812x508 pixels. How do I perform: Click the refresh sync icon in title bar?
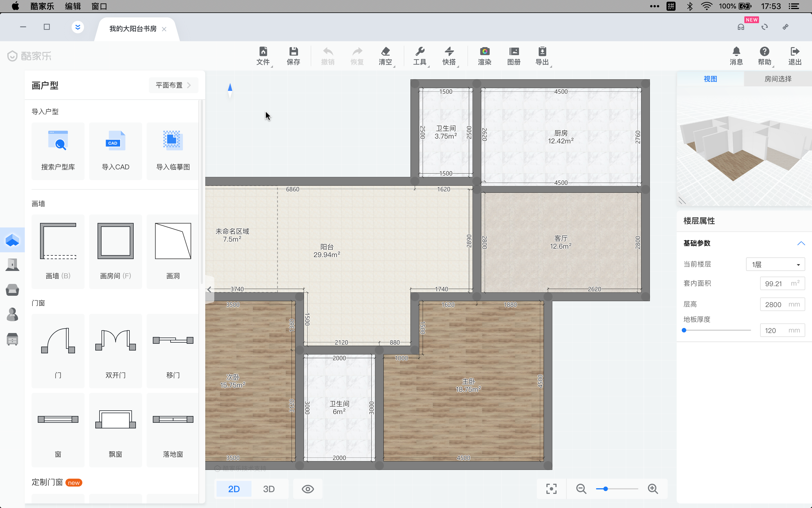pos(765,27)
